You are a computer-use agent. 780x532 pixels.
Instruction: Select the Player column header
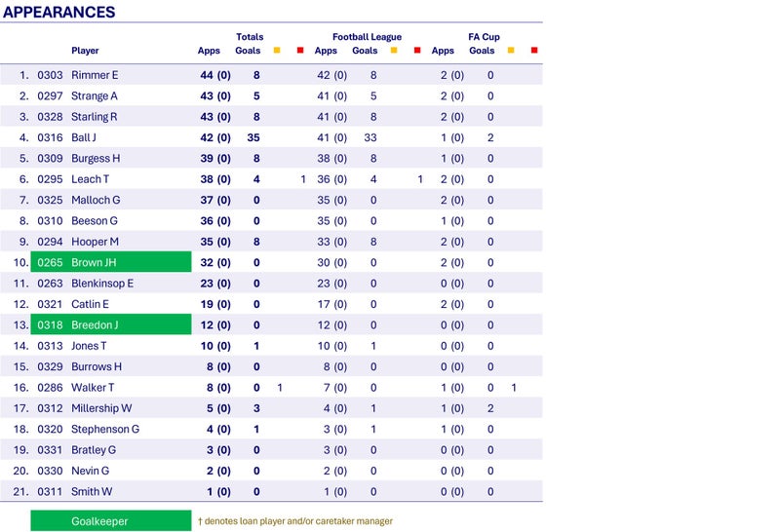(x=85, y=51)
